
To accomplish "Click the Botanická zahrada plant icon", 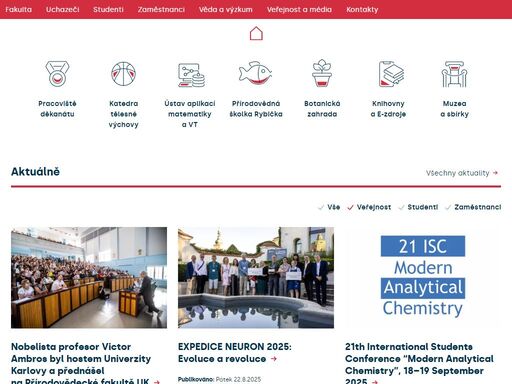I will 322,73.
